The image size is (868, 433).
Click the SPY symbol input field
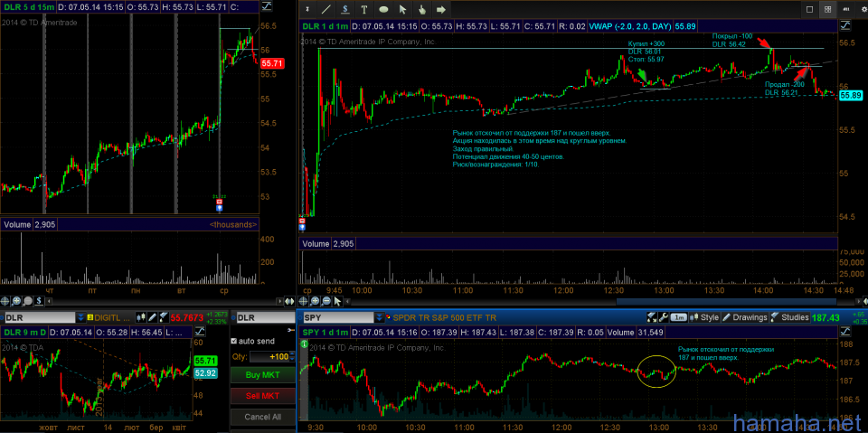(x=339, y=317)
